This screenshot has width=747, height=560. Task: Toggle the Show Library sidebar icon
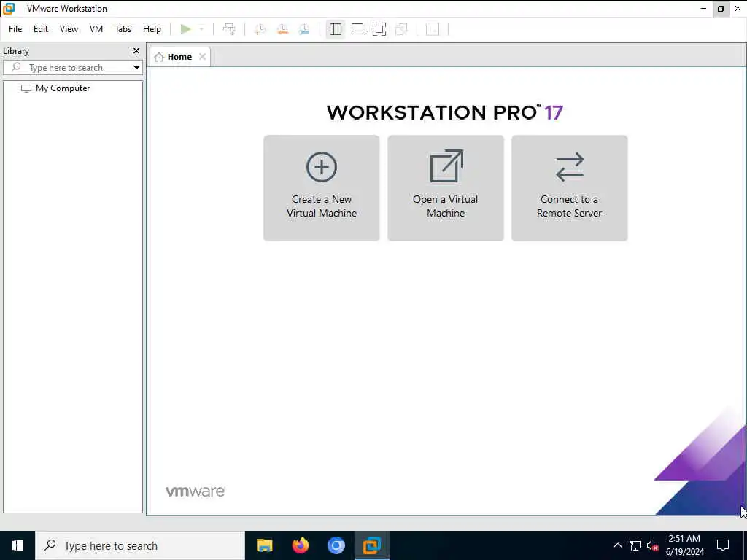coord(336,29)
